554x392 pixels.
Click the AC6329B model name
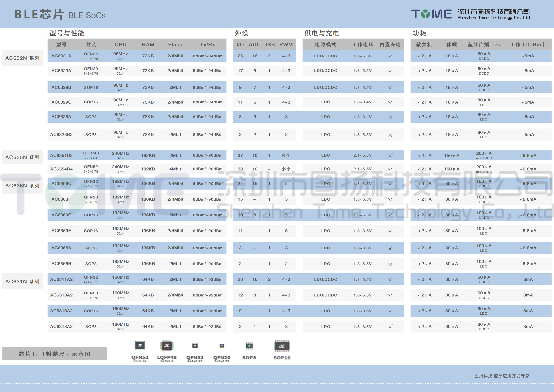point(61,87)
